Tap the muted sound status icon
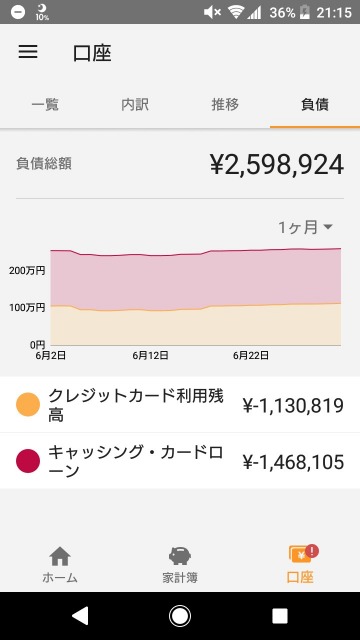Screen dimensions: 360x640 213,12
